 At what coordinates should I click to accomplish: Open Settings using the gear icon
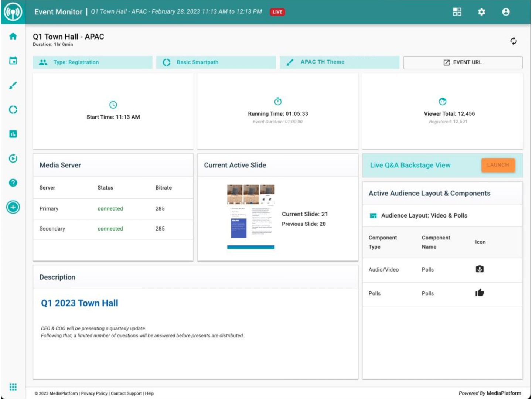[482, 11]
